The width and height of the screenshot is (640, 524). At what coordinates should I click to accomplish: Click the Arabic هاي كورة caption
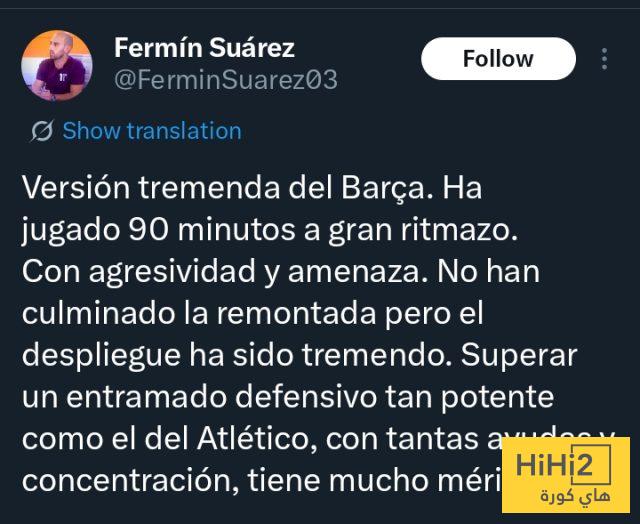coord(575,496)
